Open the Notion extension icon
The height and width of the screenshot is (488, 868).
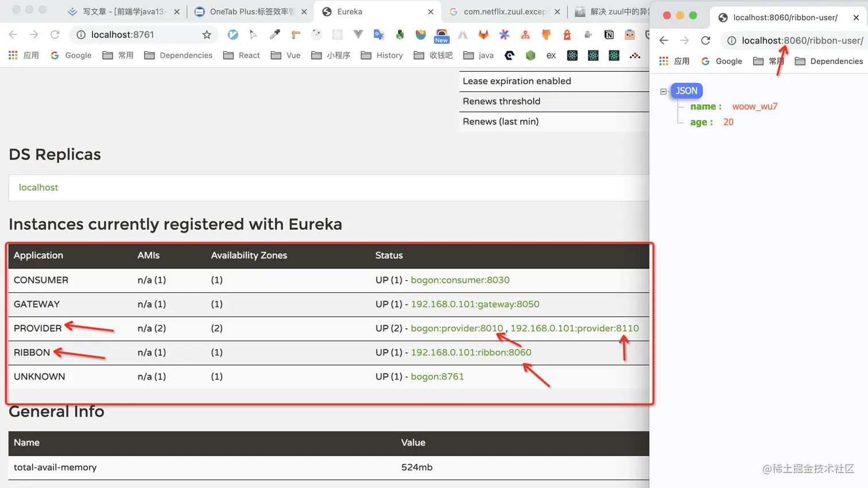coord(609,34)
